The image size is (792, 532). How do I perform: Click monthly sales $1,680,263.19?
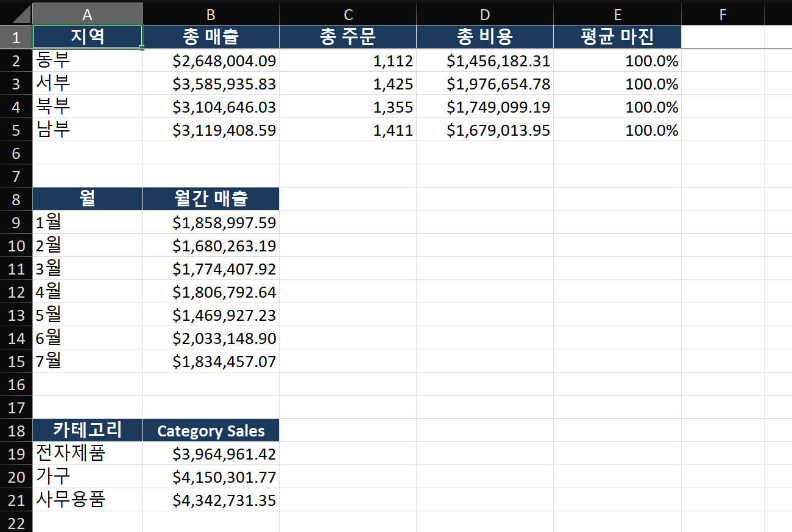tap(211, 245)
